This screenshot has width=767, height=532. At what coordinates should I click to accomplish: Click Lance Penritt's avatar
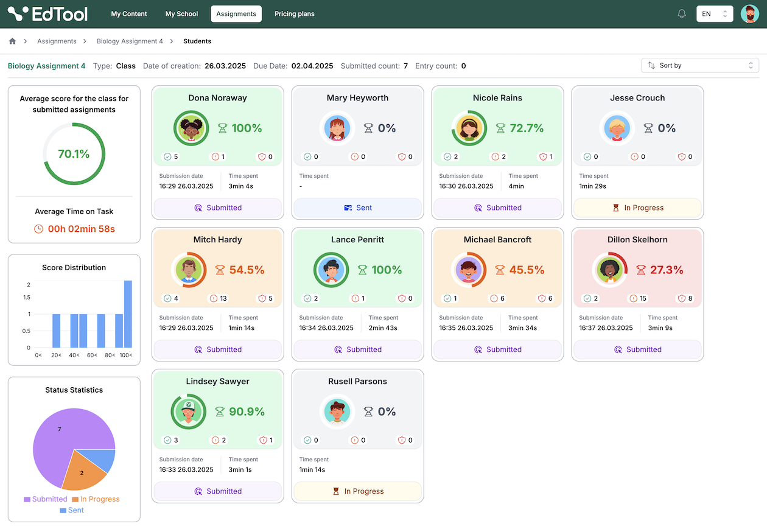(x=331, y=270)
